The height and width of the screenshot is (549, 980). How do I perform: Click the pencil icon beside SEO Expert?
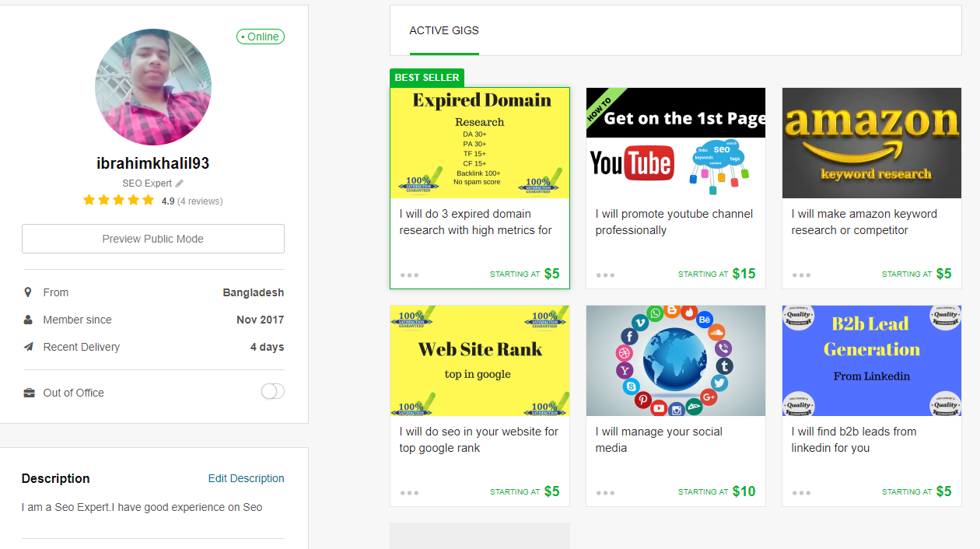tap(180, 184)
